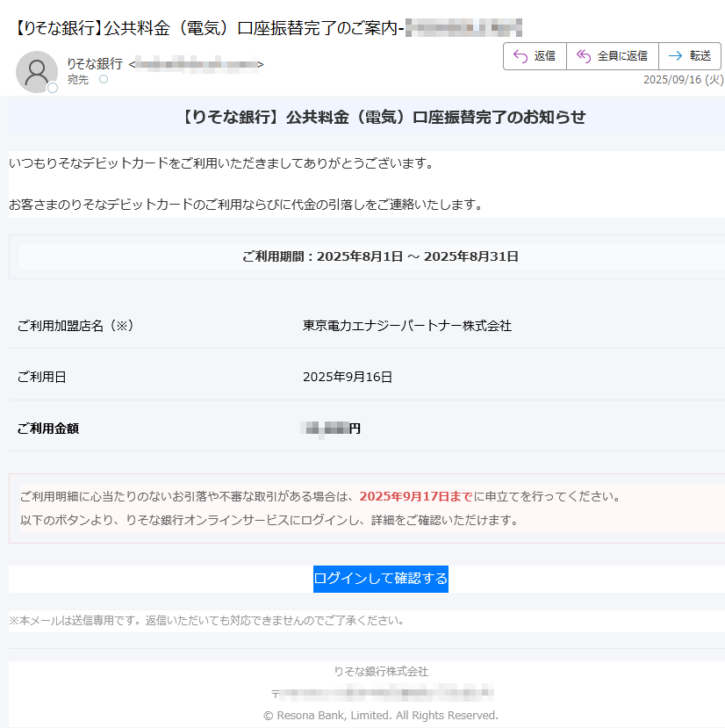This screenshot has height=728, width=725.
Task: Click the notice ※本メールは送信専用です
Action: pos(207,620)
